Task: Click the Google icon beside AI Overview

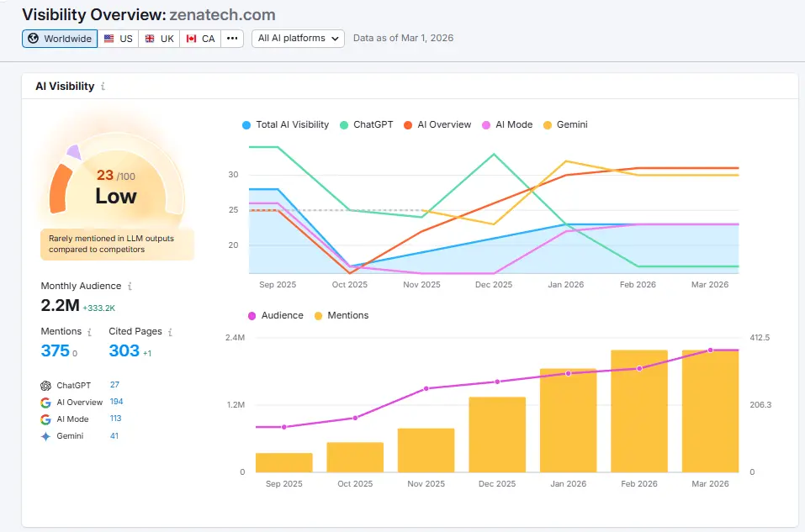Action: click(45, 403)
